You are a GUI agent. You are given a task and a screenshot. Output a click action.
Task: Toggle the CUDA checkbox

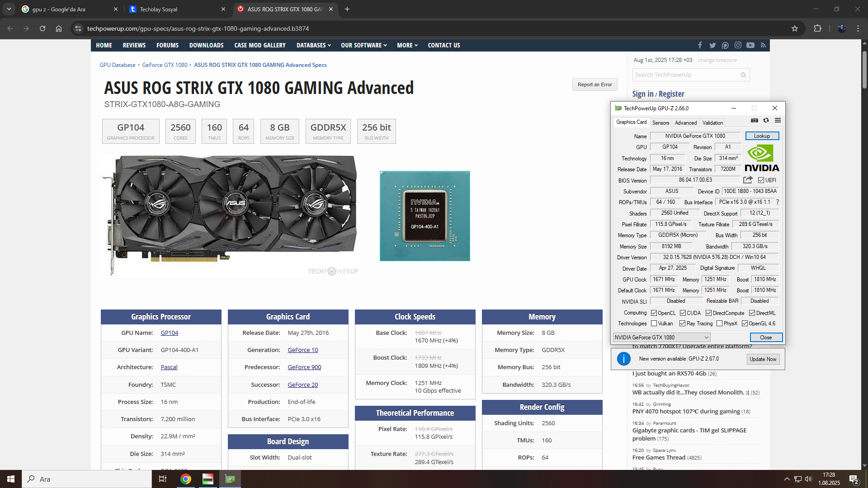pyautogui.click(x=683, y=313)
